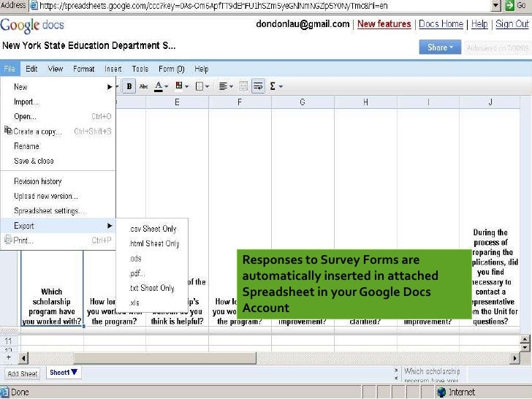Click the Add Sheet button
This screenshot has height=399, width=532.
(x=23, y=374)
